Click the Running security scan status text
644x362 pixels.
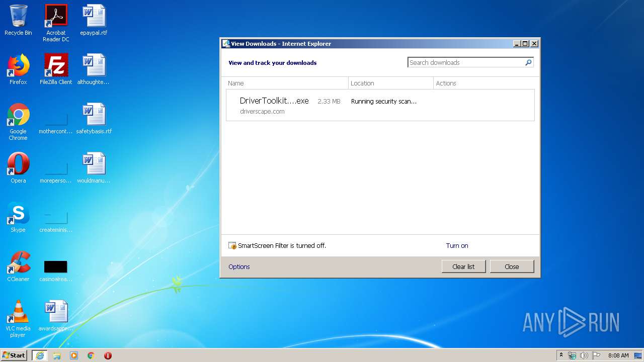tap(384, 101)
